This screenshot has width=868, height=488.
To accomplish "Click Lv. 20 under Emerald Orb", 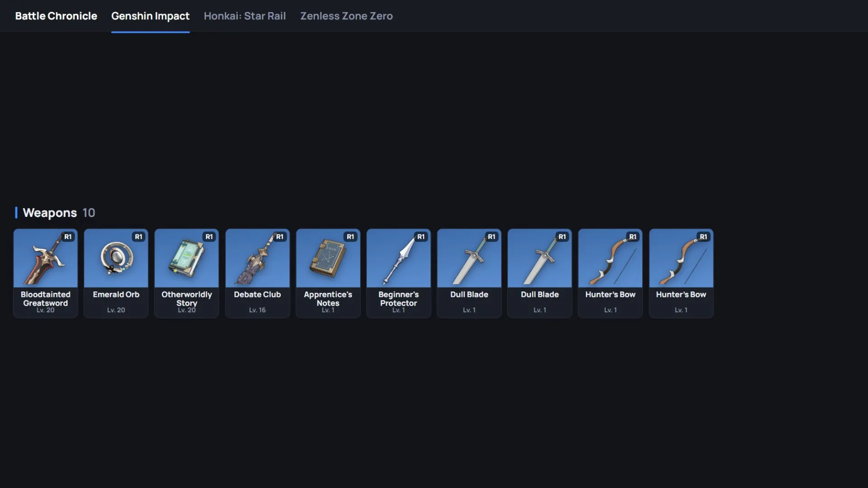I will (116, 310).
